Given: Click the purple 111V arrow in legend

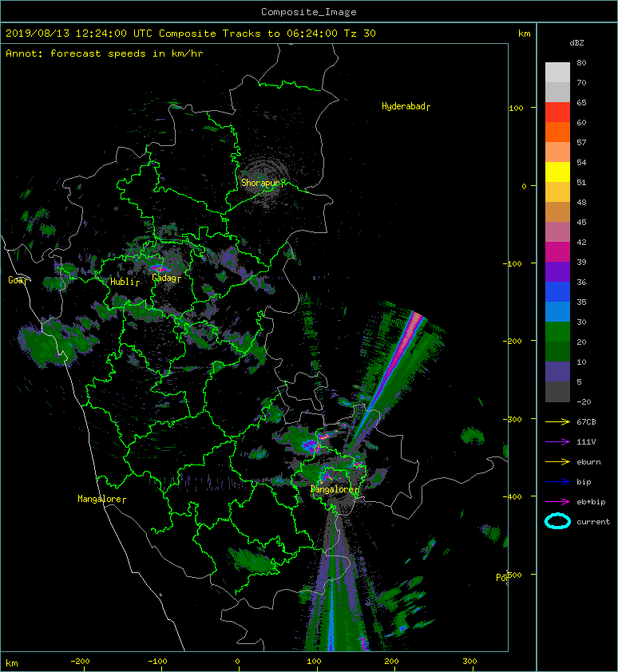Looking at the screenshot, I should coord(557,442).
